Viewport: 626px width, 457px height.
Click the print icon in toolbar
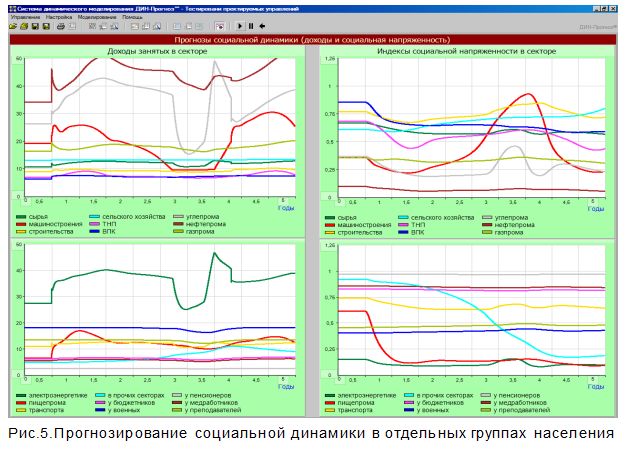click(x=59, y=27)
